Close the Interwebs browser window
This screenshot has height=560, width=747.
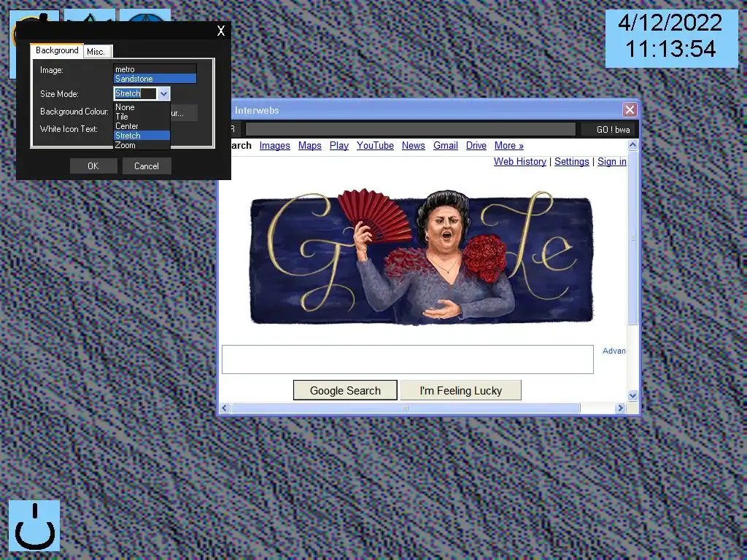(630, 110)
